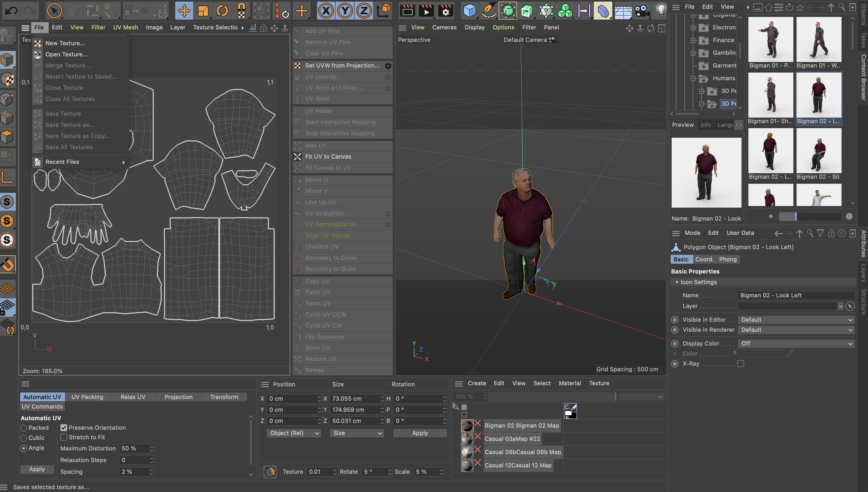The width and height of the screenshot is (868, 492).
Task: Switch to UV Packing tab
Action: [87, 397]
